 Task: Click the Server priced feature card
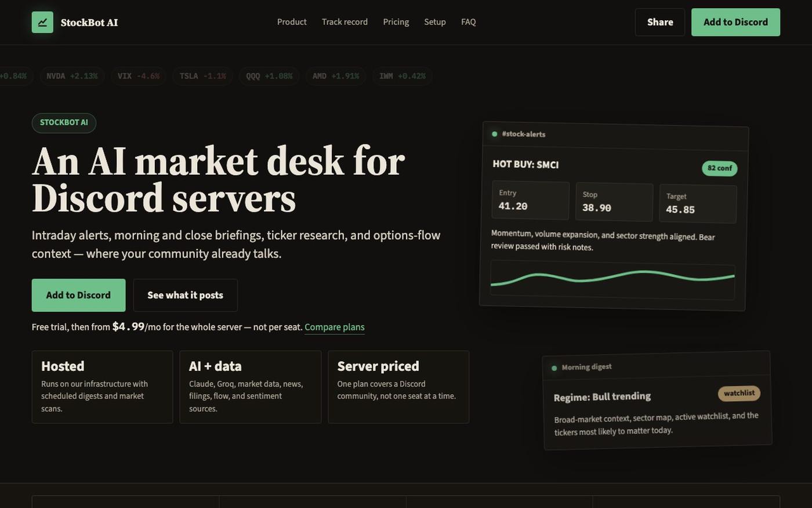pyautogui.click(x=398, y=387)
